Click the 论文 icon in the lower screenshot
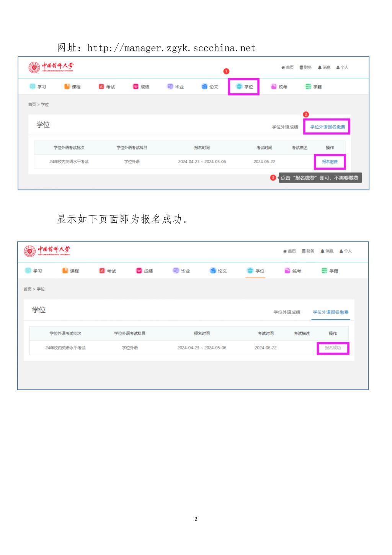The width and height of the screenshot is (392, 555). pyautogui.click(x=213, y=271)
